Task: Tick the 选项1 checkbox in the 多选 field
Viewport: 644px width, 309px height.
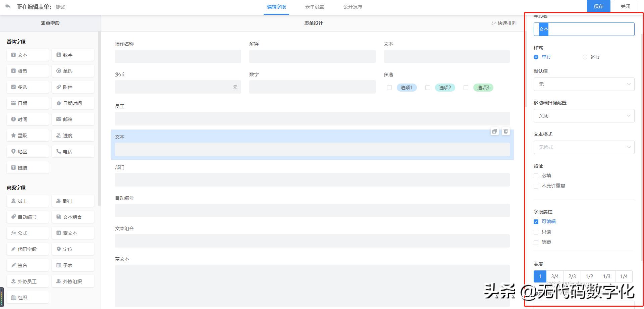Action: pos(389,88)
